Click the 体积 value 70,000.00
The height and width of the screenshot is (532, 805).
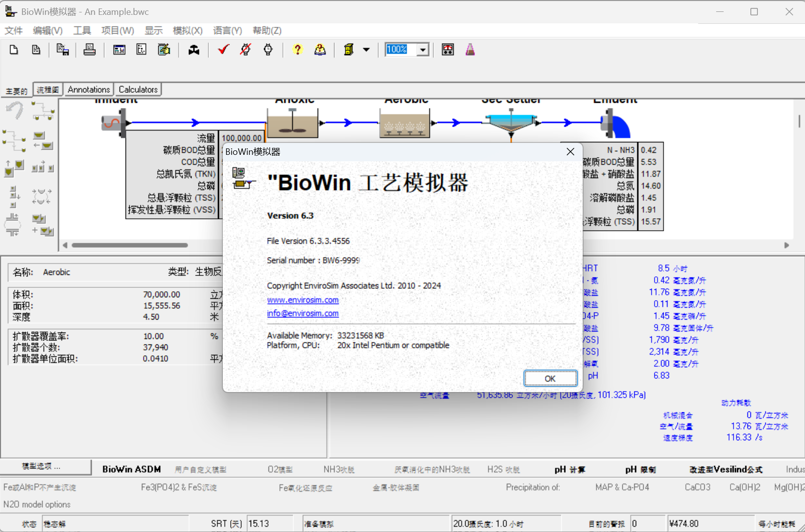pos(162,295)
